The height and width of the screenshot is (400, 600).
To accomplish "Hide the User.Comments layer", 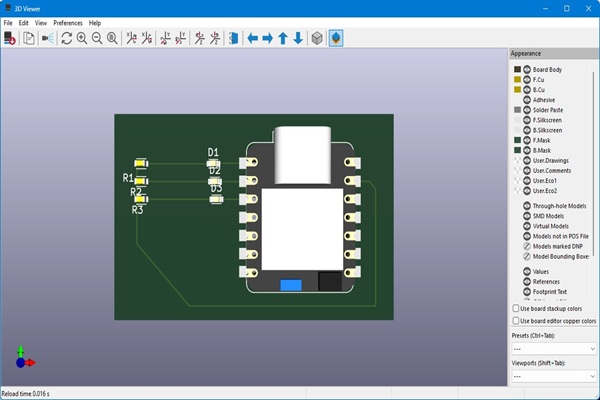I will pyautogui.click(x=527, y=170).
